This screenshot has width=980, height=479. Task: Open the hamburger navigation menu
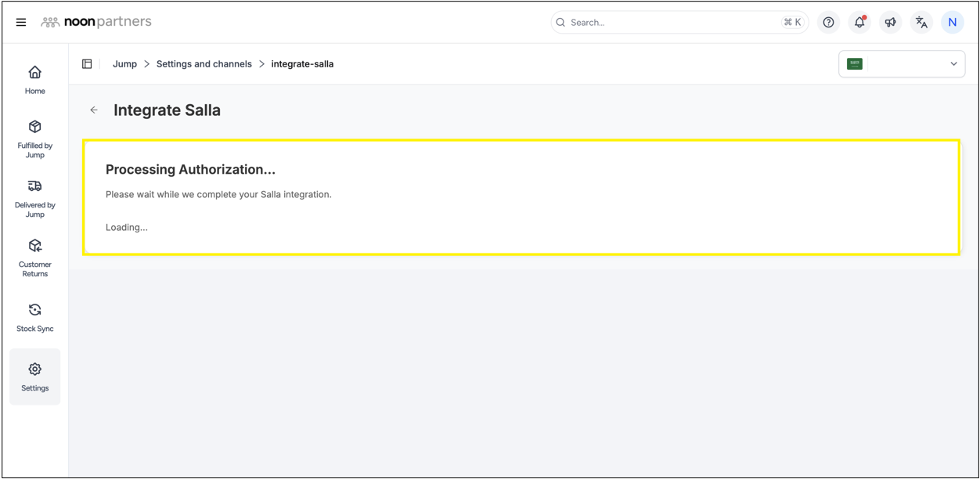21,23
